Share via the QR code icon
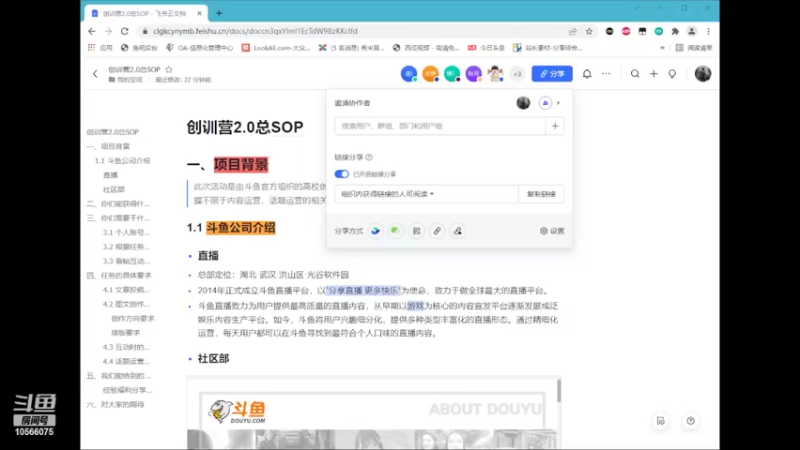800x450 pixels. pos(416,231)
